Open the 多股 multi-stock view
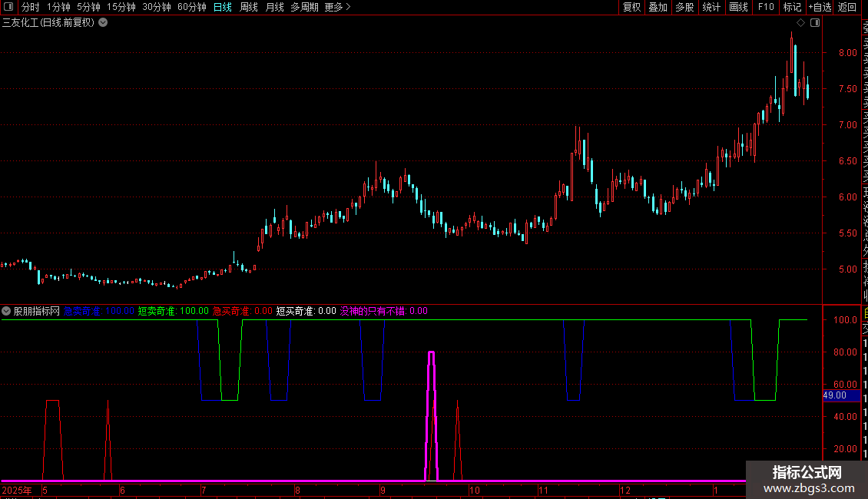This screenshot has width=868, height=499. [x=684, y=7]
